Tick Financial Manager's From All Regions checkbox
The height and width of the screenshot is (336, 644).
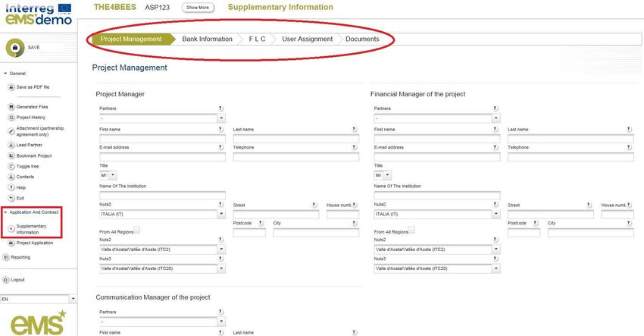[x=411, y=230]
